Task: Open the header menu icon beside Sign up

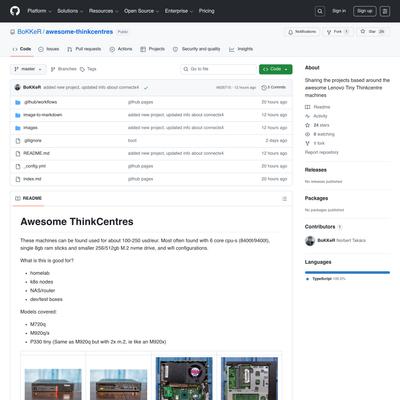Action: [385, 11]
